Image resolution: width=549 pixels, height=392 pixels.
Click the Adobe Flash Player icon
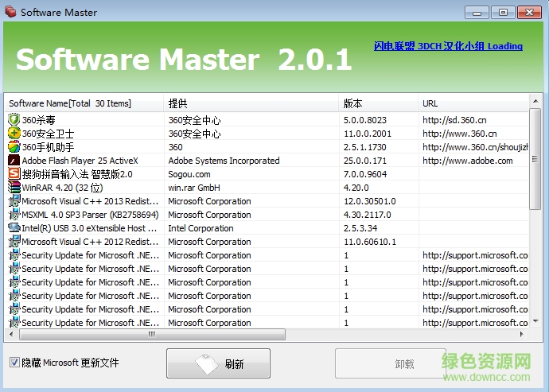point(14,161)
